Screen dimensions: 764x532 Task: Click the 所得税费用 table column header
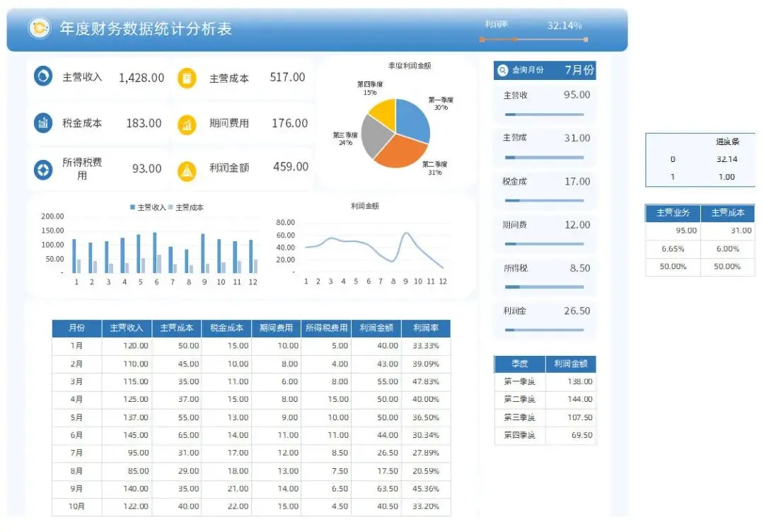[326, 328]
